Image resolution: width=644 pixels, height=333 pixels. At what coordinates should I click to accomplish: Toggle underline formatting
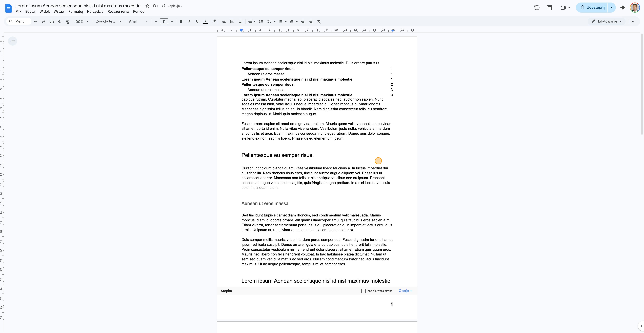click(197, 22)
